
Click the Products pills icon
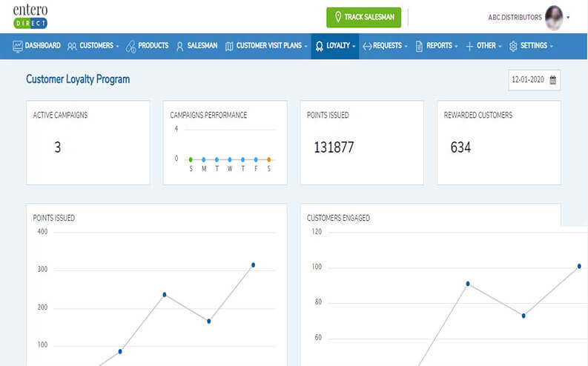point(131,46)
